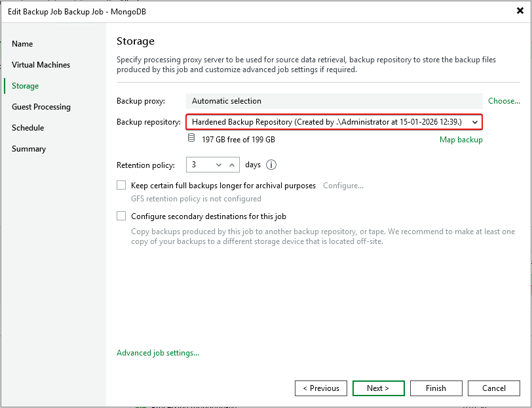
Task: Click the retention policy info icon
Action: [x=271, y=165]
